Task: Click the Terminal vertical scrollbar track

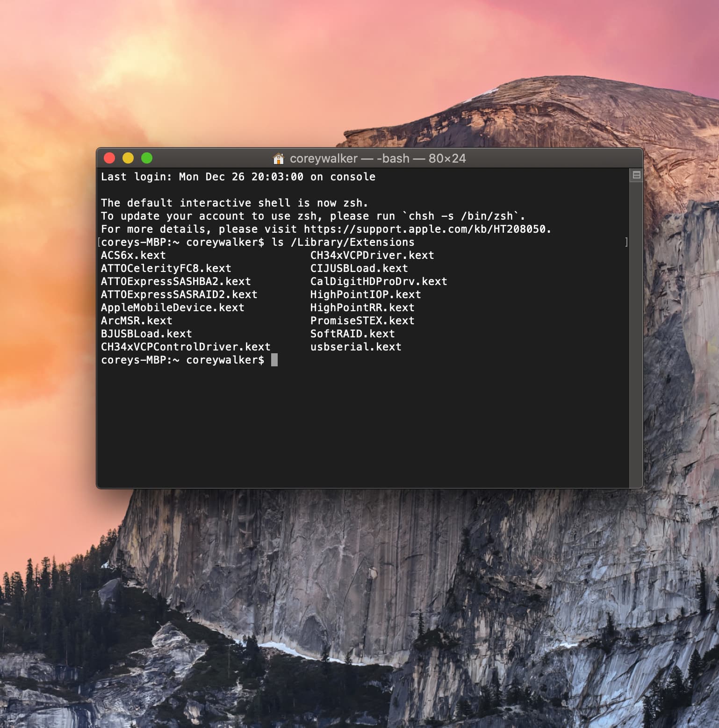Action: point(636,334)
